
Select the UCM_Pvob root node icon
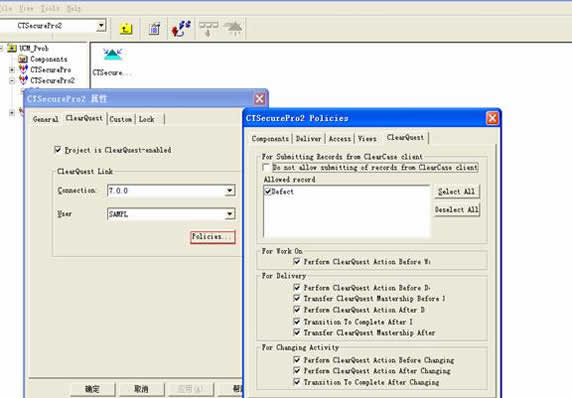pos(12,48)
